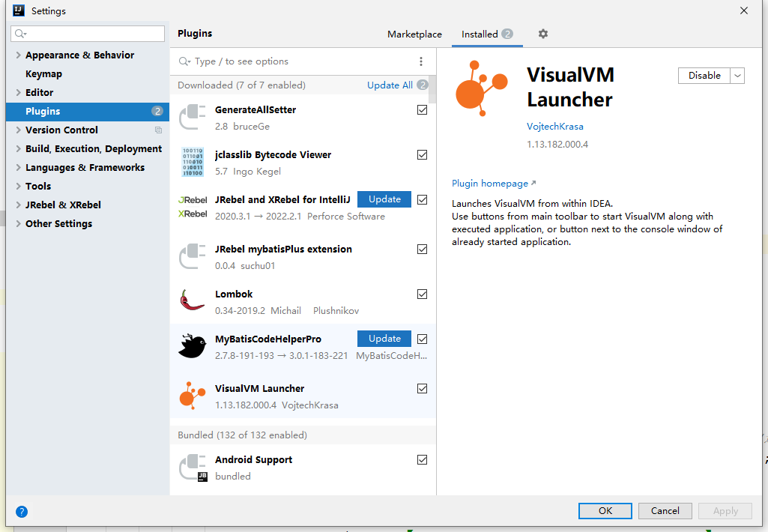Click the plugins settings gear icon
This screenshot has height=532, width=768.
click(x=542, y=34)
